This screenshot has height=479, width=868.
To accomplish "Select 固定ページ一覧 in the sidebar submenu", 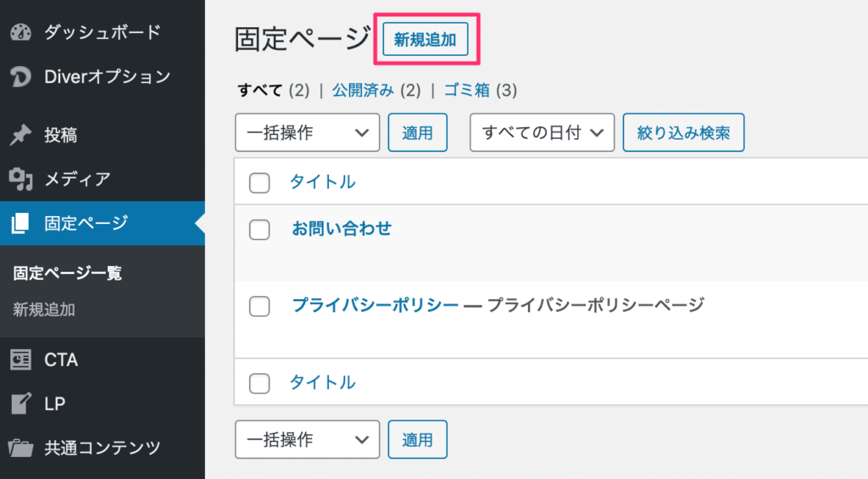I will (67, 274).
